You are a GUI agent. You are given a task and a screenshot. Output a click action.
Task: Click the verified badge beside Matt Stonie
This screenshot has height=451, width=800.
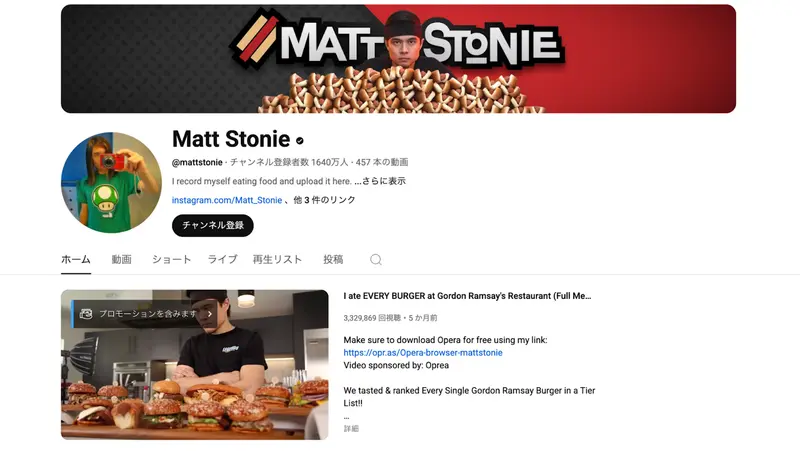pyautogui.click(x=300, y=140)
